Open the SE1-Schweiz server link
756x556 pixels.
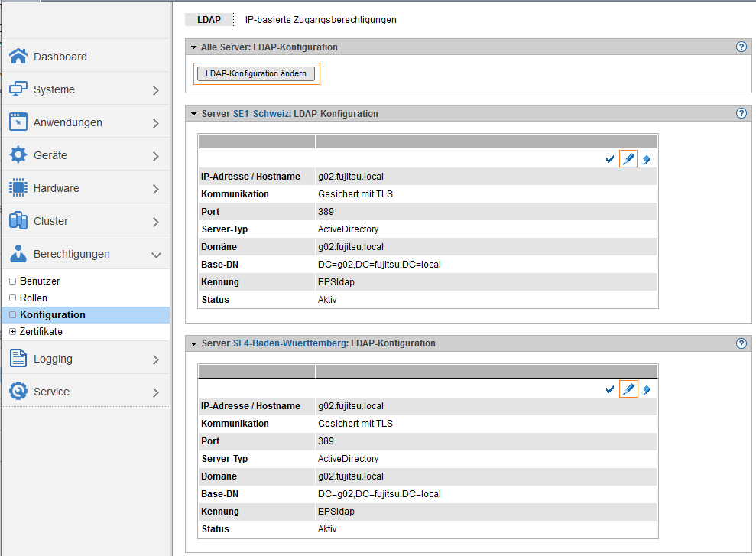click(261, 114)
